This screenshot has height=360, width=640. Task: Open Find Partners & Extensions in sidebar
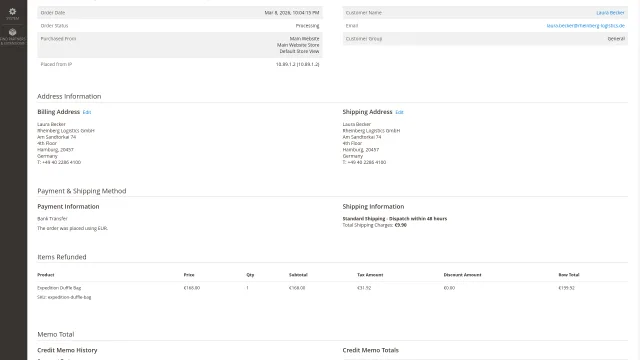(x=13, y=37)
